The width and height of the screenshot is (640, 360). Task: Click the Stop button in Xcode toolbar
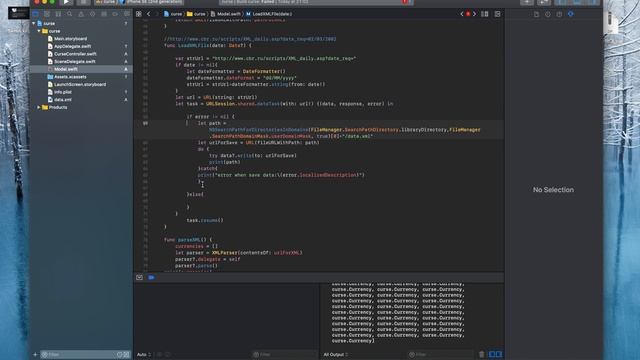83,2
